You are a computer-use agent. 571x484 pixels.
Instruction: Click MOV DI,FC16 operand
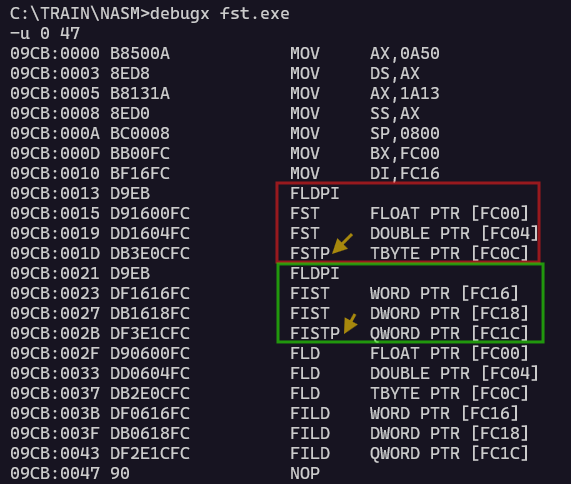pyautogui.click(x=405, y=173)
